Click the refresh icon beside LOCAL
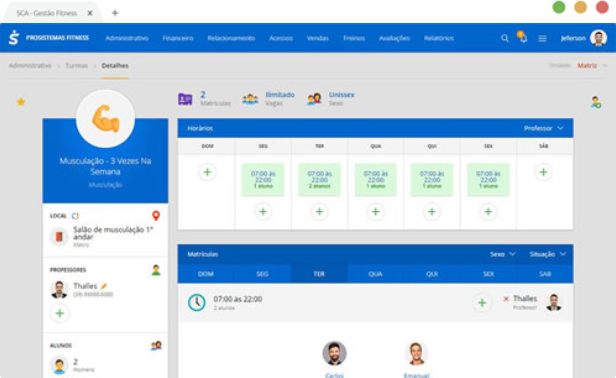 pyautogui.click(x=75, y=216)
